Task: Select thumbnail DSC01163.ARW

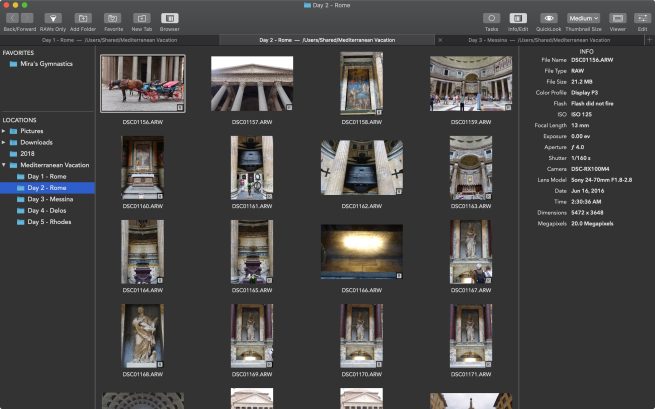Action: tap(471, 168)
